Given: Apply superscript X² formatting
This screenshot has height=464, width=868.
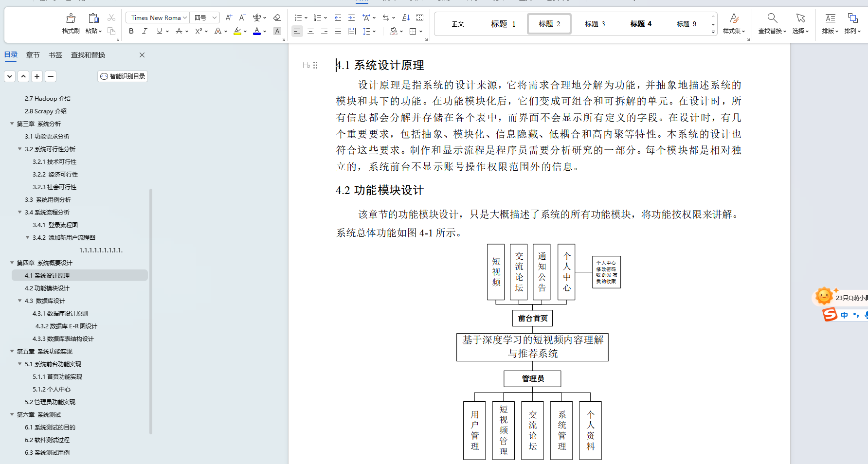Looking at the screenshot, I should (x=199, y=31).
